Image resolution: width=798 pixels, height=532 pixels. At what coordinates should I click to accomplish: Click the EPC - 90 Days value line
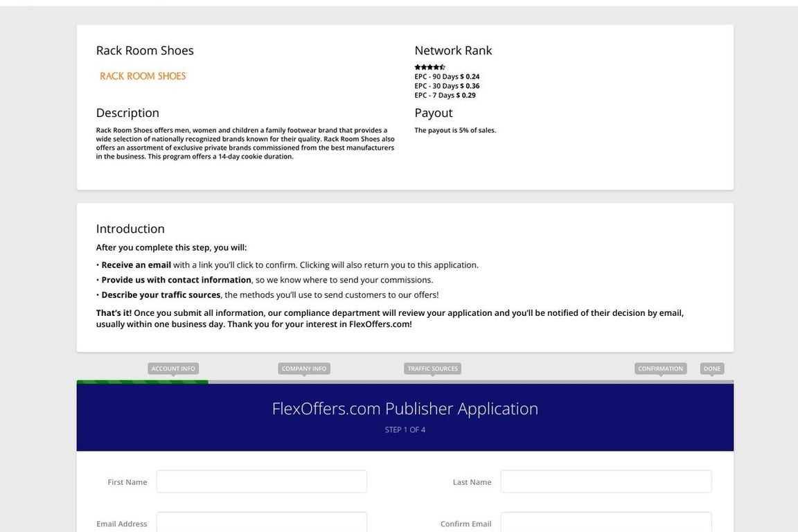click(447, 77)
